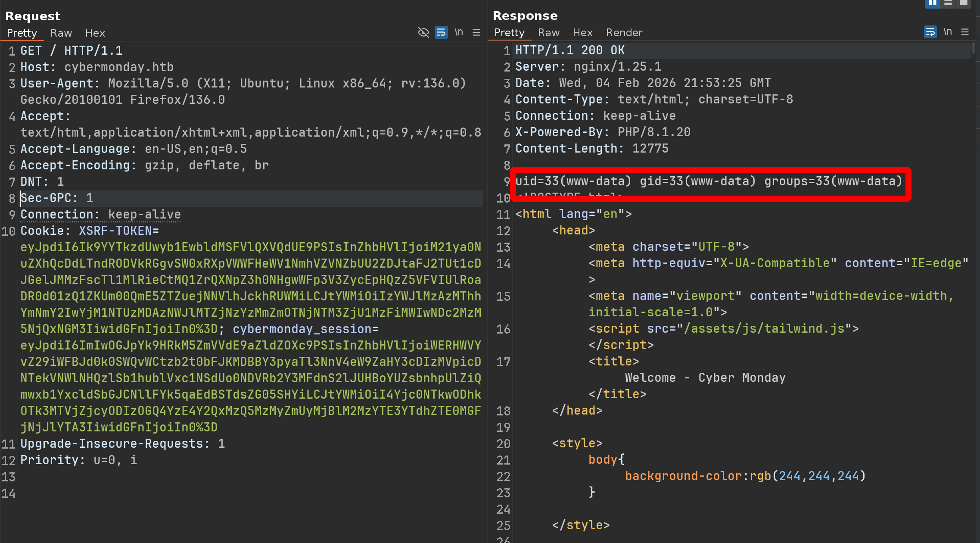Open the Response Render tab
The image size is (980, 543).
(624, 32)
